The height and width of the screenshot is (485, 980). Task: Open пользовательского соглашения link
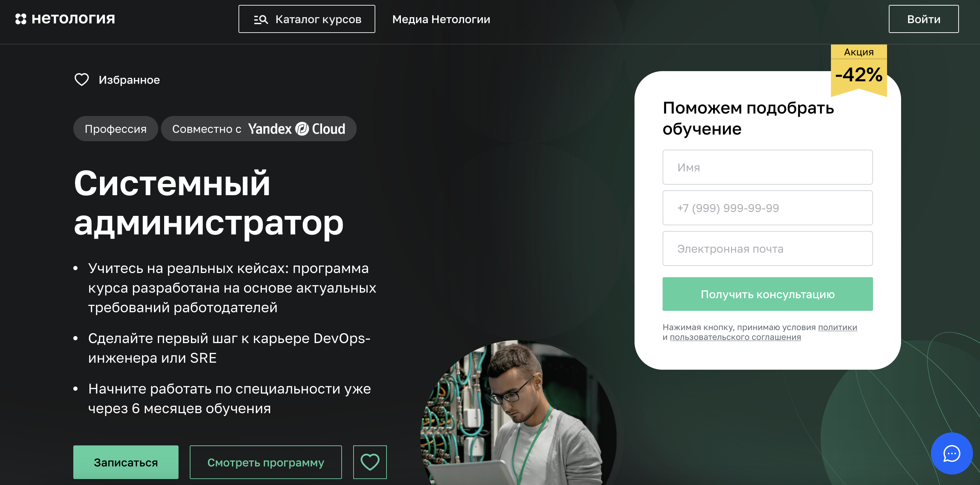[735, 337]
